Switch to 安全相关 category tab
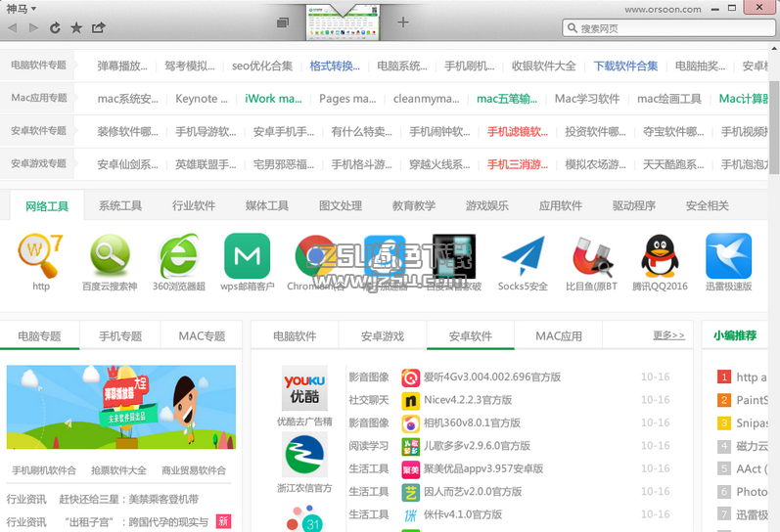 [x=708, y=205]
